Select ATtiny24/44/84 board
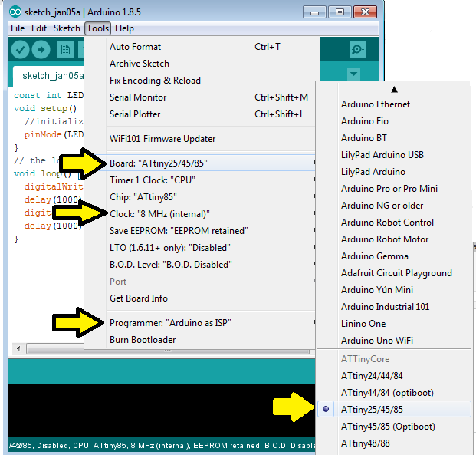The width and height of the screenshot is (476, 455). coord(394,376)
